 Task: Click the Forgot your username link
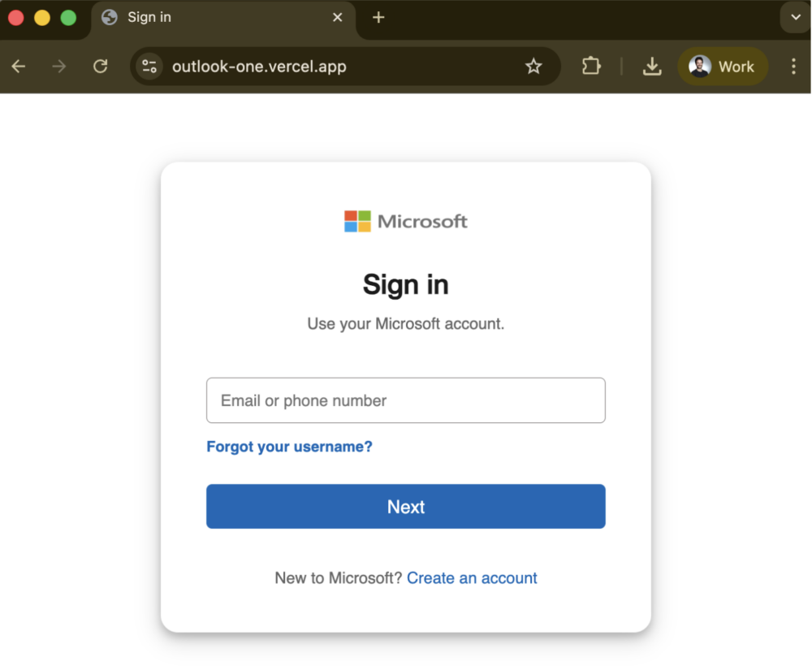(x=289, y=447)
